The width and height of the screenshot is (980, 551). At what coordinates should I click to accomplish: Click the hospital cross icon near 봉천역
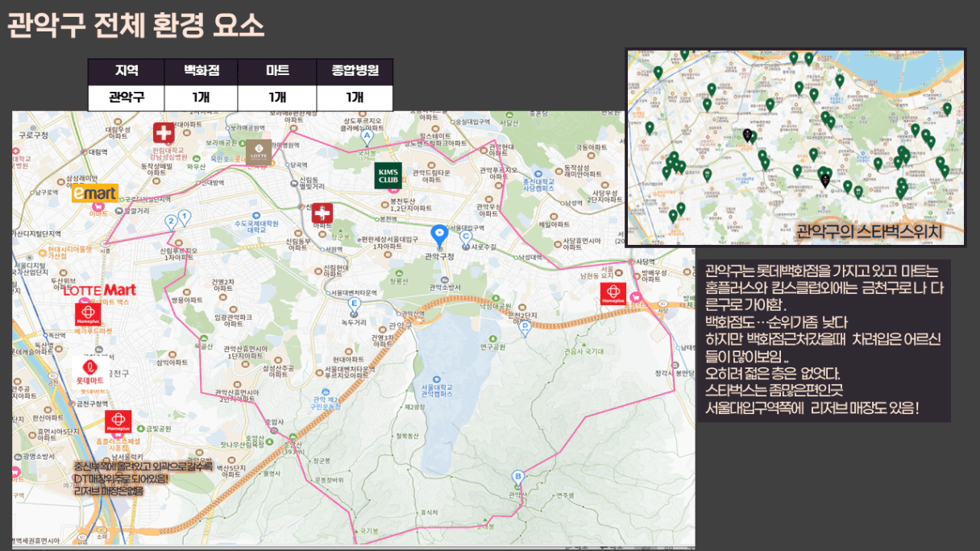coord(322,213)
